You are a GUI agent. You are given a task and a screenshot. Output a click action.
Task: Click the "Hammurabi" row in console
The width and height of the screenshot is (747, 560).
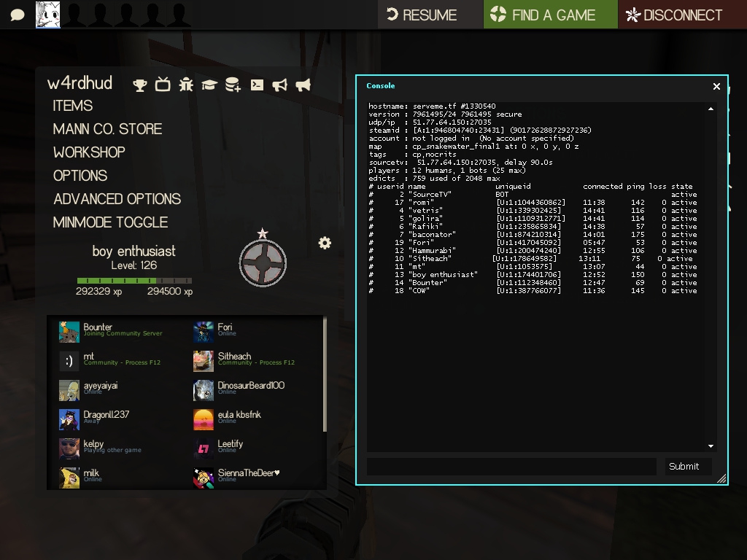click(533, 251)
